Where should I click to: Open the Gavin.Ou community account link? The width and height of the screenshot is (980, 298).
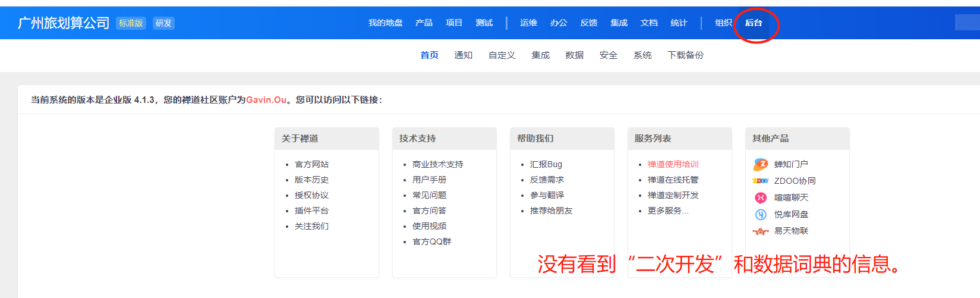coord(266,100)
